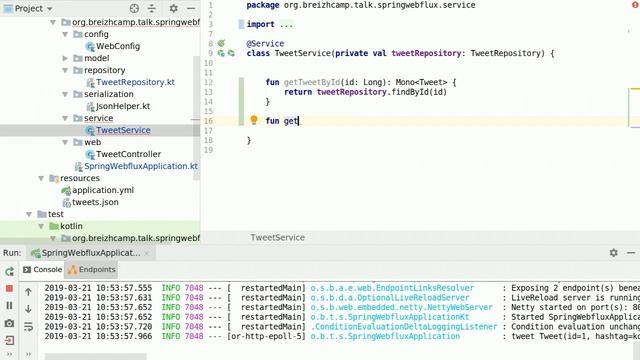The image size is (640, 360).
Task: Click the camera dump threads icon
Action: pos(9,323)
